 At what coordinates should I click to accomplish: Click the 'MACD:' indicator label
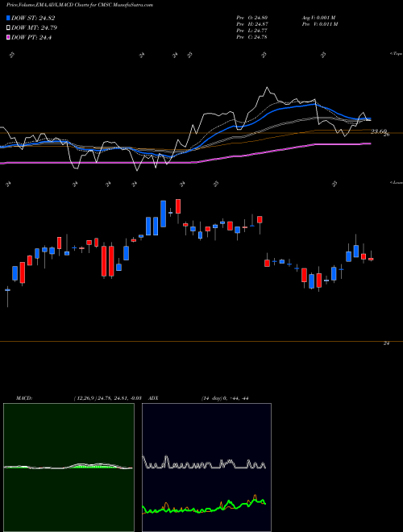(24, 398)
